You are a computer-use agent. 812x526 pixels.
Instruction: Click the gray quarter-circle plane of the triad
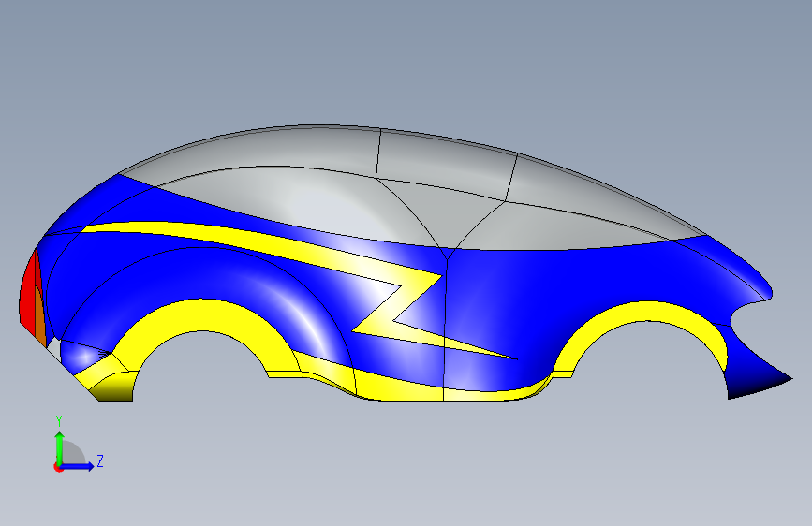click(74, 452)
